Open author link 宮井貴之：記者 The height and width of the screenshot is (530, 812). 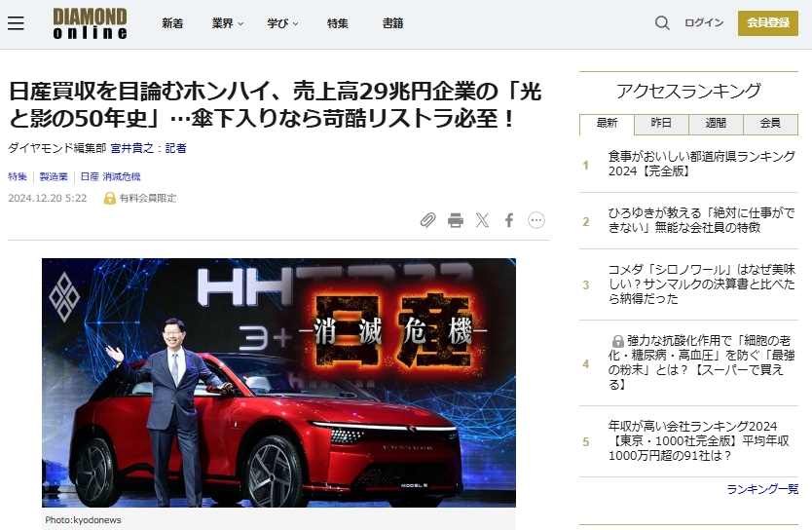(149, 148)
